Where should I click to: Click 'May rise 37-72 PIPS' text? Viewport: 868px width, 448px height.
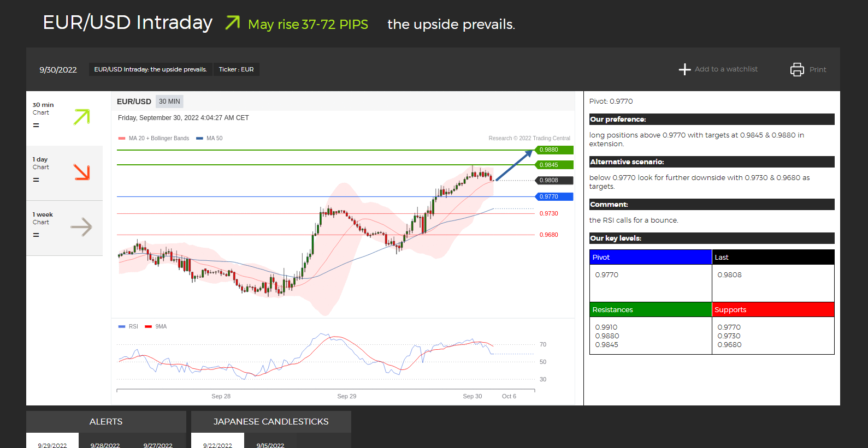(308, 25)
